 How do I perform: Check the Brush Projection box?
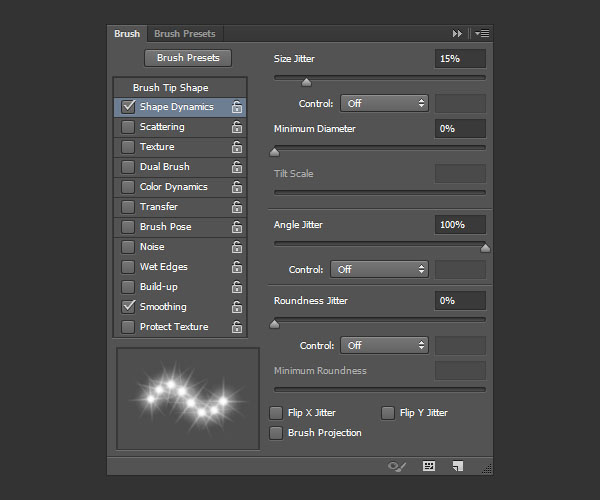[276, 433]
